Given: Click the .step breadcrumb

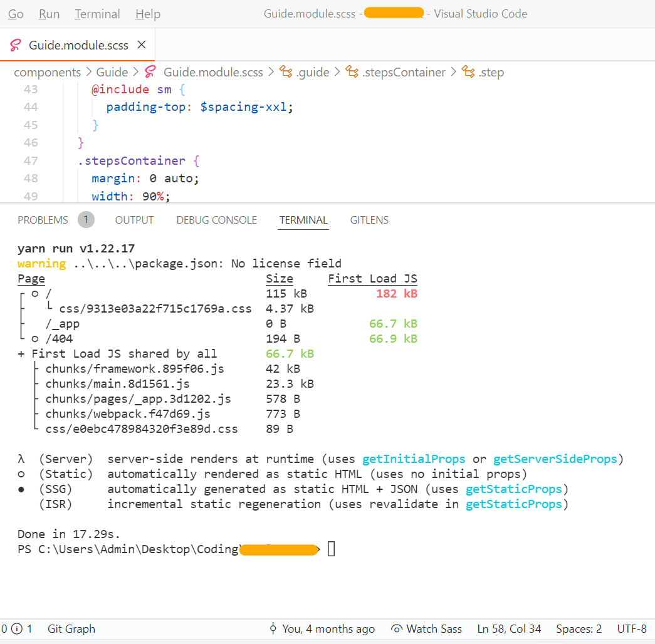Looking at the screenshot, I should pos(491,72).
